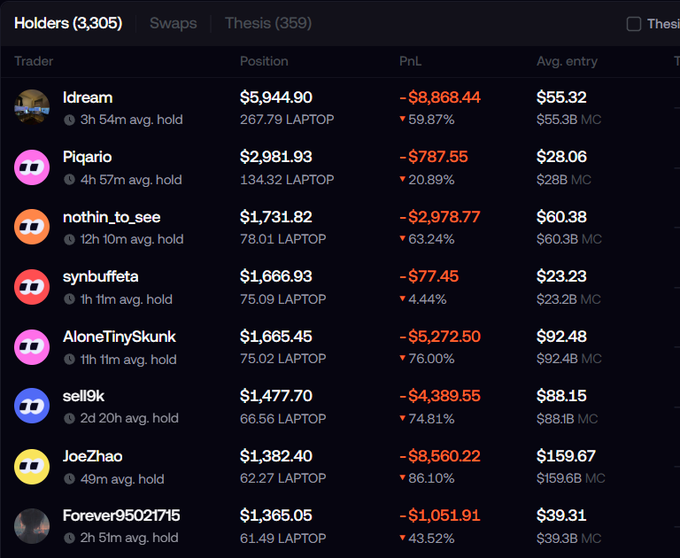
Task: Click the $39.3B MC market cap
Action: (x=569, y=538)
